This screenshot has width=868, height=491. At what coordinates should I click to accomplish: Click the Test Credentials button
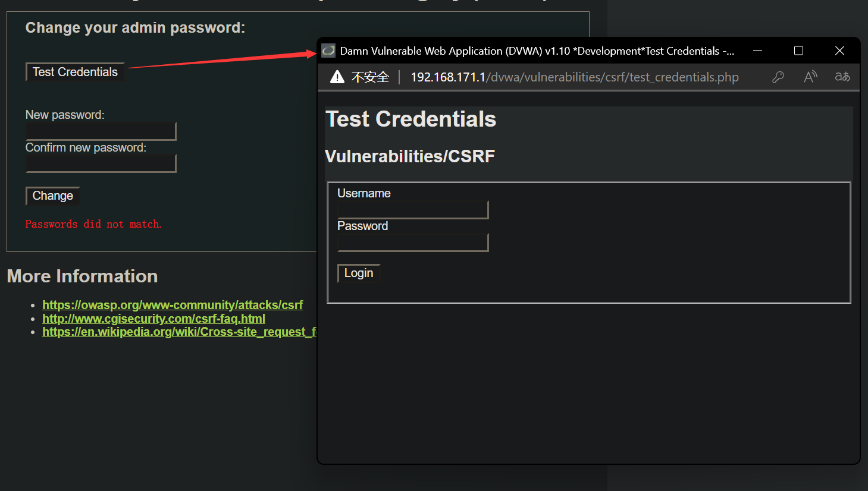click(75, 72)
